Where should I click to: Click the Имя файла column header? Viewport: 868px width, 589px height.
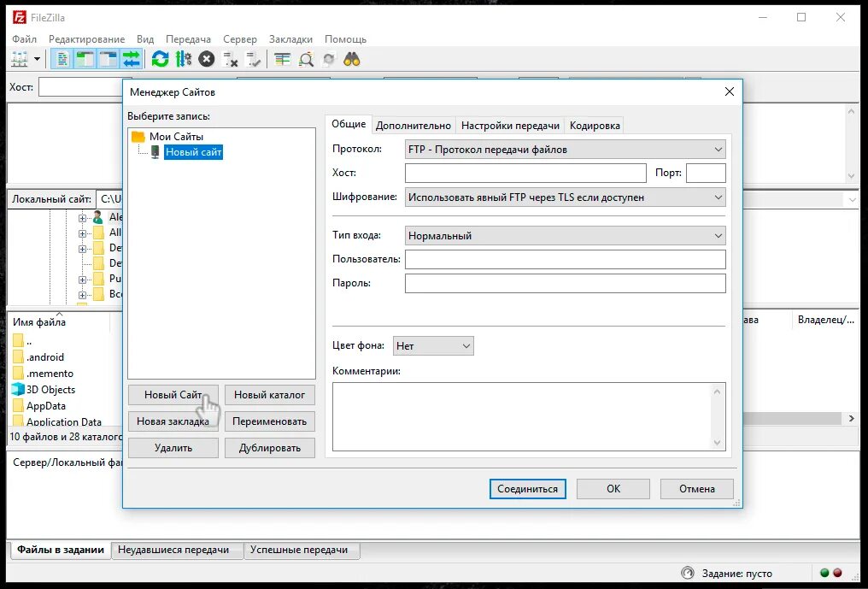coord(60,322)
